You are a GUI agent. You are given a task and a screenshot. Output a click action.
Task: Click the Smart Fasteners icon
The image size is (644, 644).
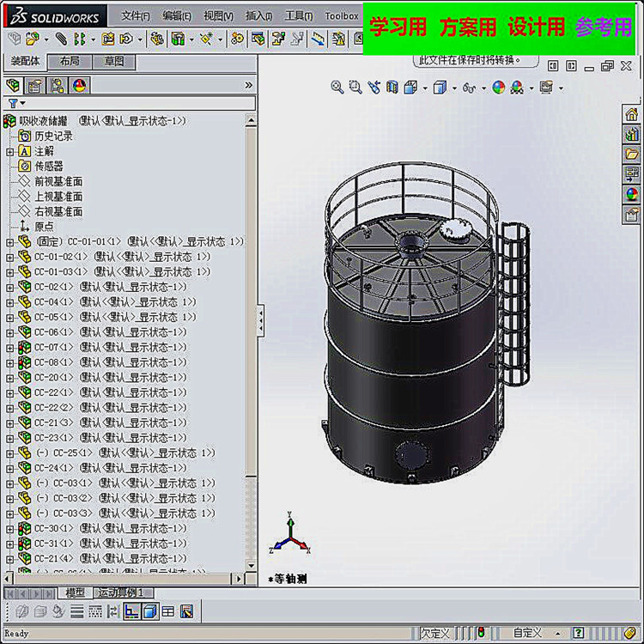108,39
